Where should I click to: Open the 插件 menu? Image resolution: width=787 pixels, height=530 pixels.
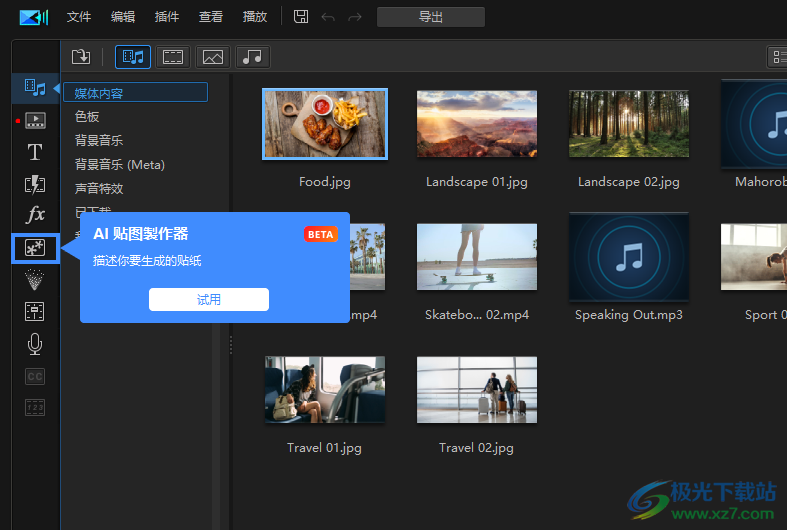[167, 17]
